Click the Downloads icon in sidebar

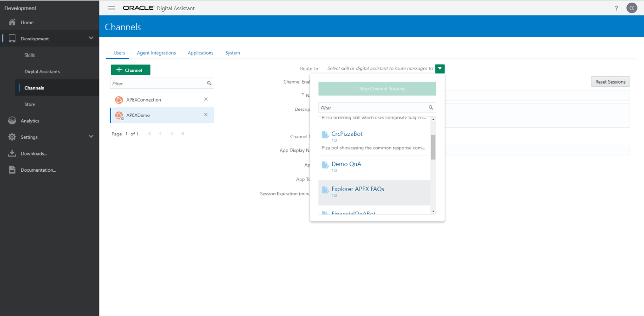12,154
